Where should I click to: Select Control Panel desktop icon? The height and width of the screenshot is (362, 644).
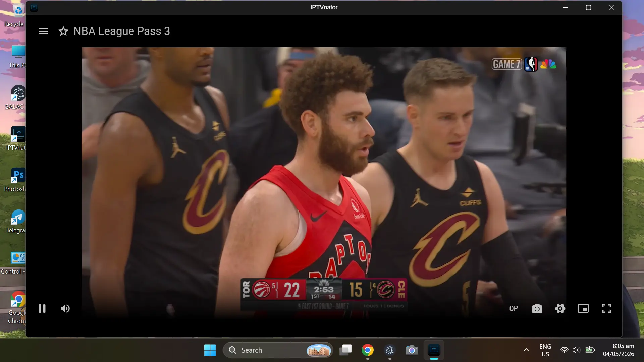13,263
